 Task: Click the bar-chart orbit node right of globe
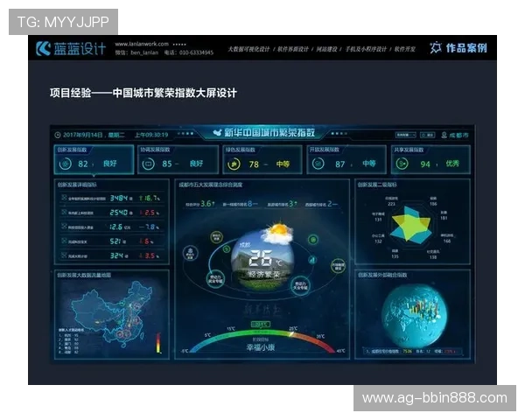coord(312,260)
